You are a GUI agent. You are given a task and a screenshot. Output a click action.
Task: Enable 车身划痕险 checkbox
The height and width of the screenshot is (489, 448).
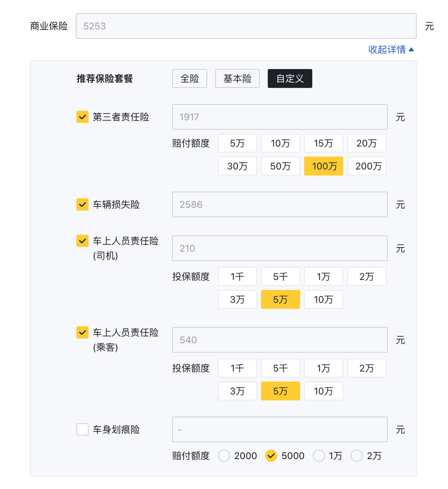(x=83, y=430)
